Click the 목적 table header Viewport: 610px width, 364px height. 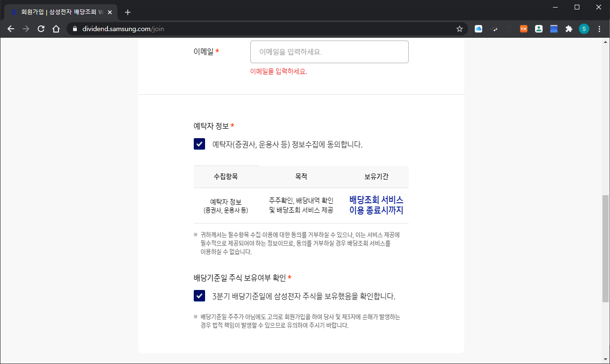point(301,177)
